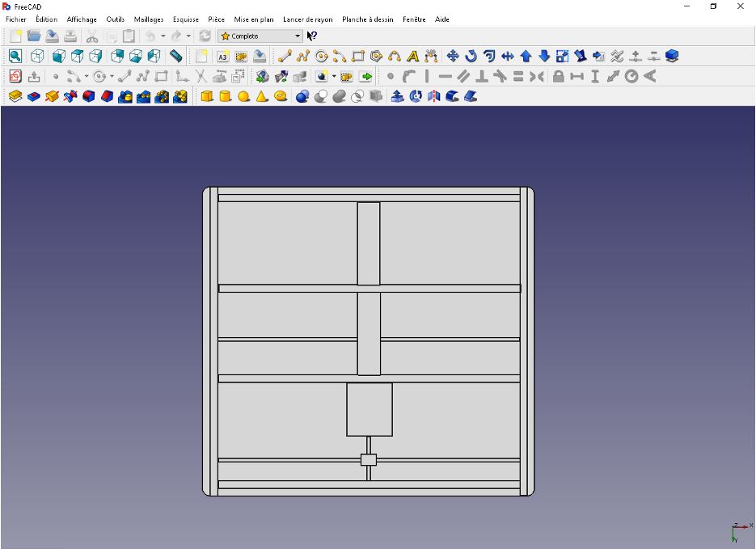The width and height of the screenshot is (756, 549).
Task: Click the Part Design pocket icon
Action: 34,96
